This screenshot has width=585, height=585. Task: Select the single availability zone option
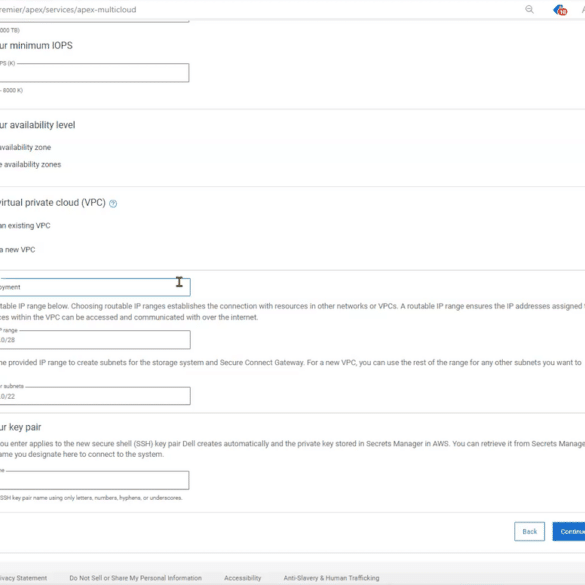(x=25, y=147)
